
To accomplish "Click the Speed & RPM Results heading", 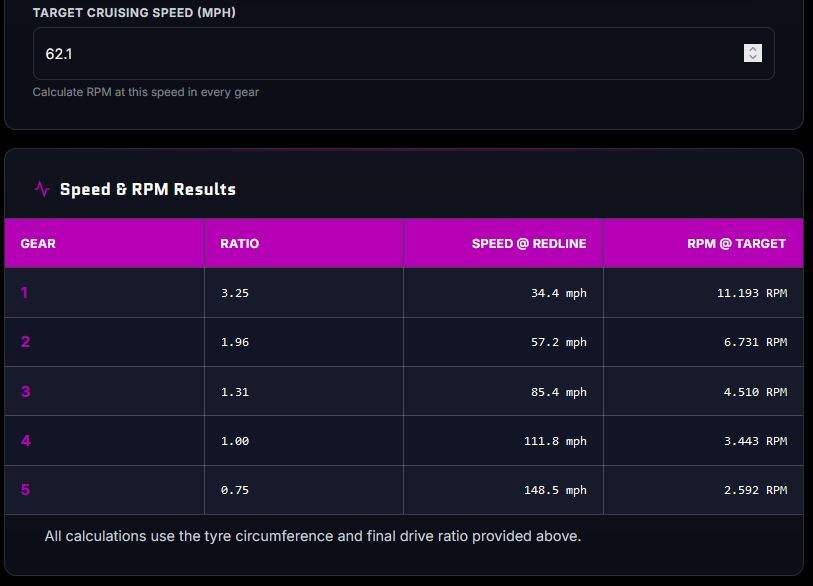I will [148, 189].
